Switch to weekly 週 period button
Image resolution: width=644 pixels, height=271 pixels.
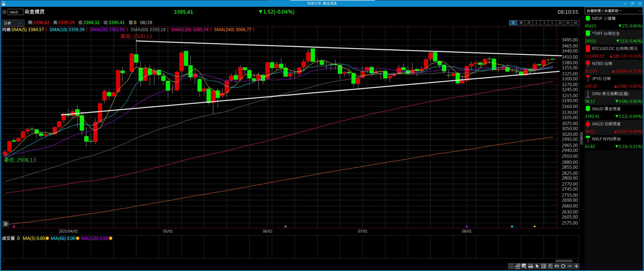coord(521,23)
